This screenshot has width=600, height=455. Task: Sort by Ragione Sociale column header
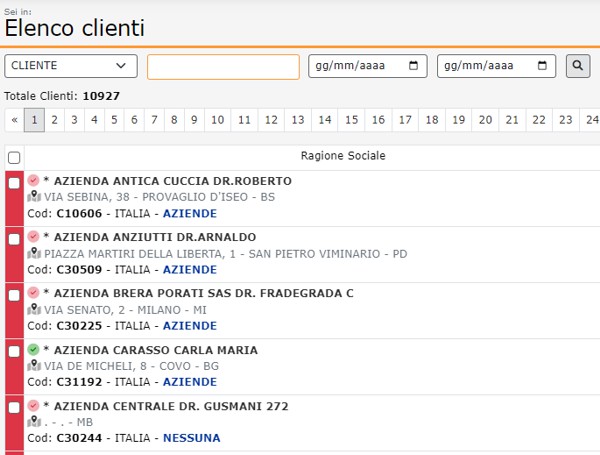[342, 157]
